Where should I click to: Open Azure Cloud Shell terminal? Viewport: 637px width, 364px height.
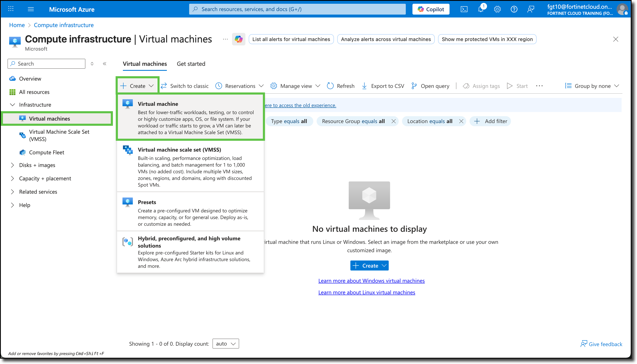click(464, 9)
